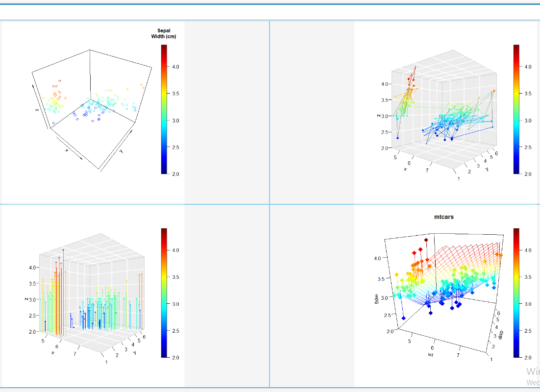Click the Sepal Width (cm) legend heading
The width and height of the screenshot is (540, 392).
165,33
